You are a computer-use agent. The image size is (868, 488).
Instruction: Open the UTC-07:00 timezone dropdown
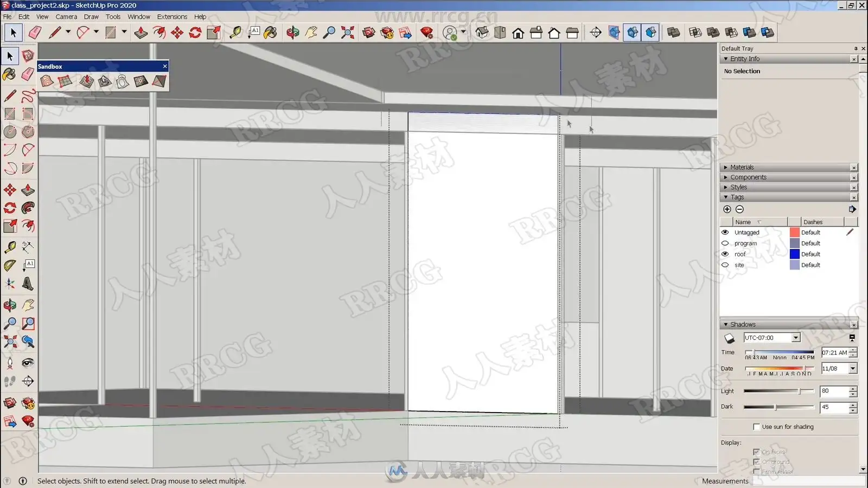click(795, 338)
